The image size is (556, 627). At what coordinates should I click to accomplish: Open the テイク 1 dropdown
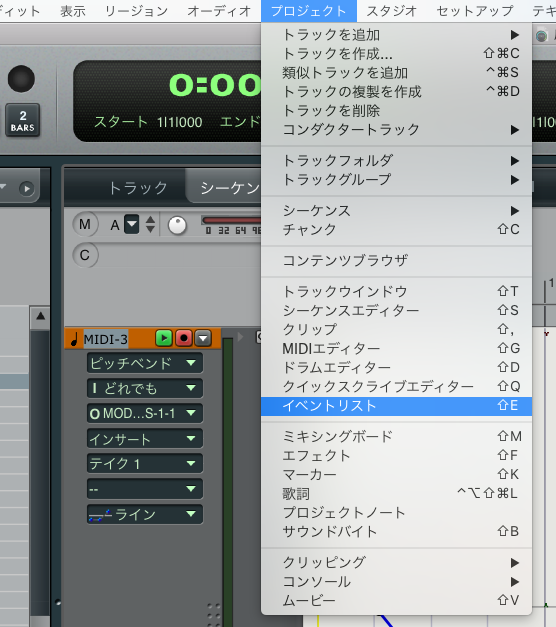(145, 463)
